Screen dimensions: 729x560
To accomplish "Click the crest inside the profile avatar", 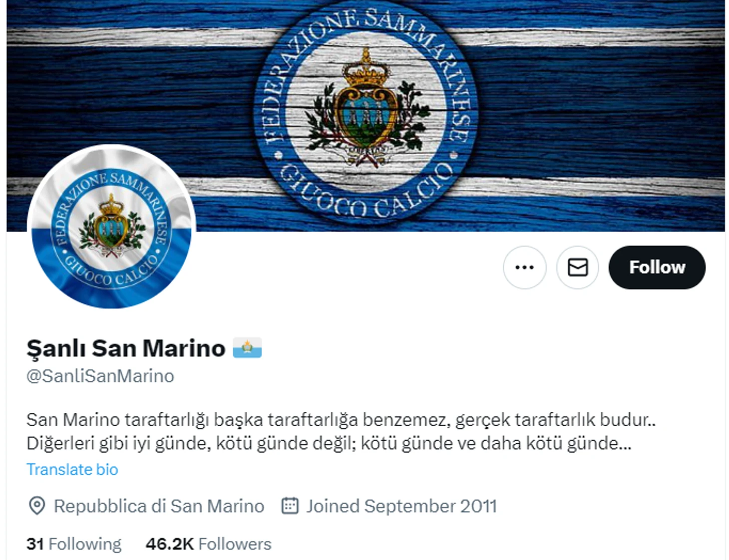I will 111,226.
